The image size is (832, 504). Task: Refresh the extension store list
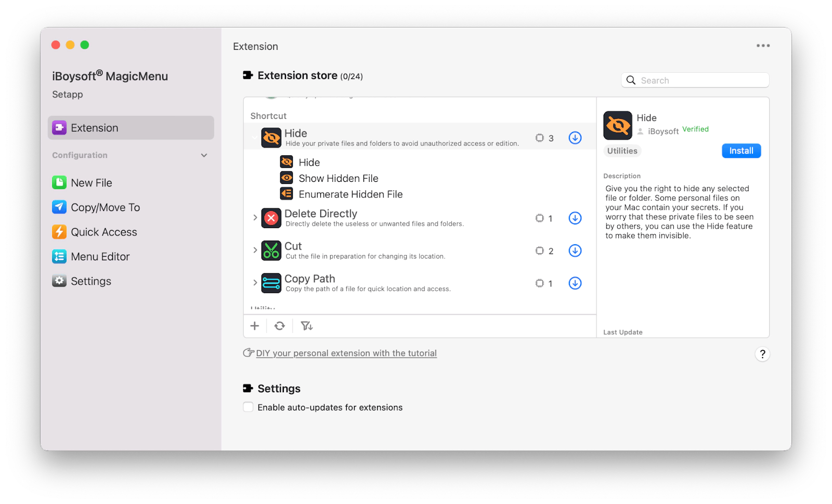click(280, 326)
